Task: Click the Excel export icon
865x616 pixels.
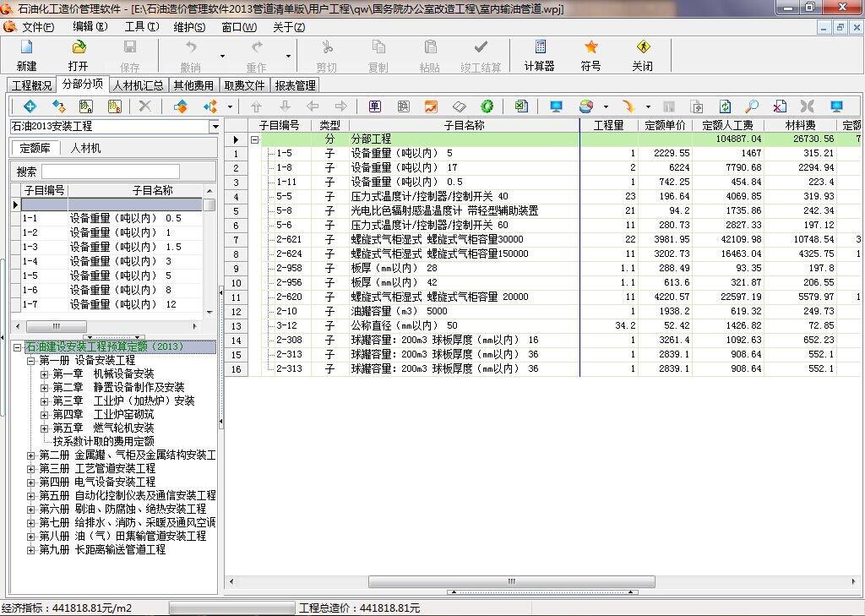Action: tap(521, 106)
